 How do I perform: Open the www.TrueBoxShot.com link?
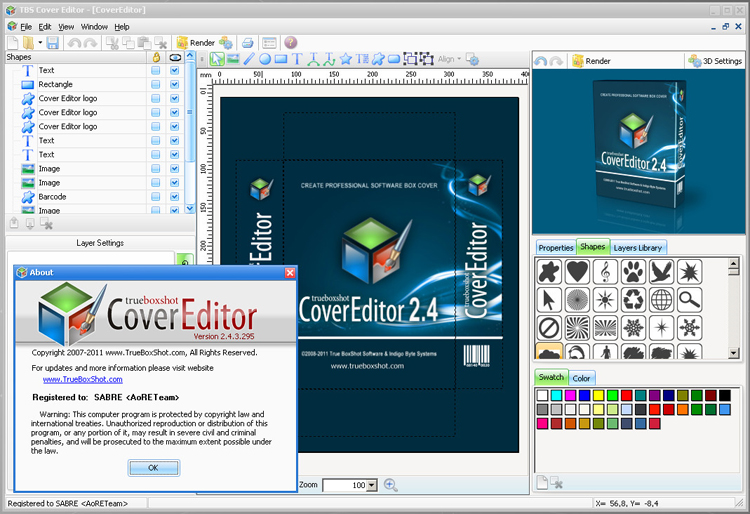(83, 380)
